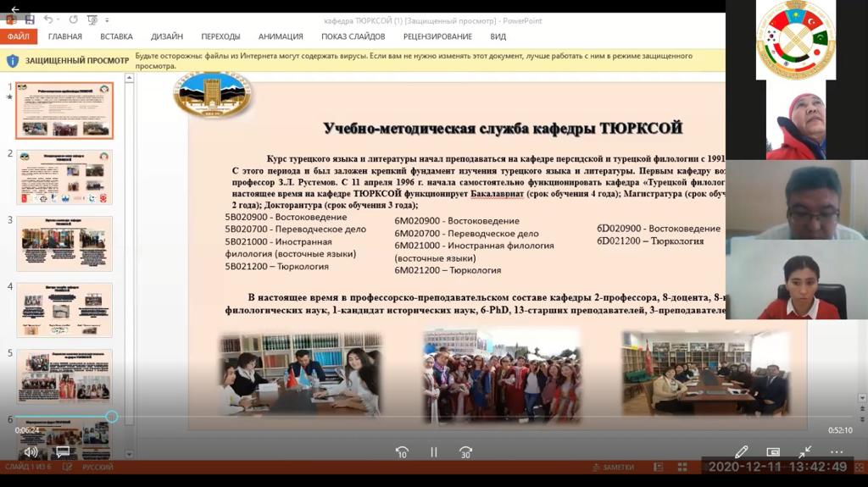Select slide 3 thumbnail in the panel
This screenshot has width=868, height=487.
(x=64, y=243)
